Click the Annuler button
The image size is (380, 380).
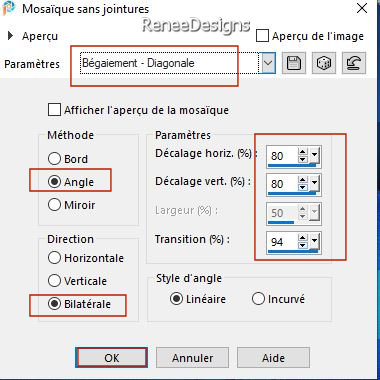(x=192, y=358)
